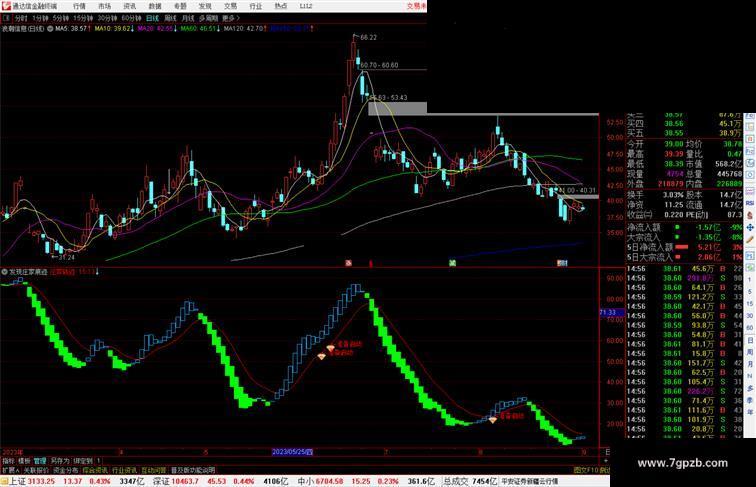Screen dimensions: 756x487
Task: Click 深证 index value in status bar
Action: (184, 481)
